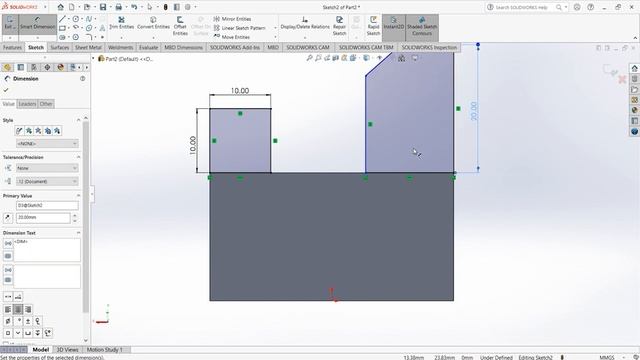Open the precision .12 (Document) dropdown
The image size is (640, 360).
tap(47, 181)
